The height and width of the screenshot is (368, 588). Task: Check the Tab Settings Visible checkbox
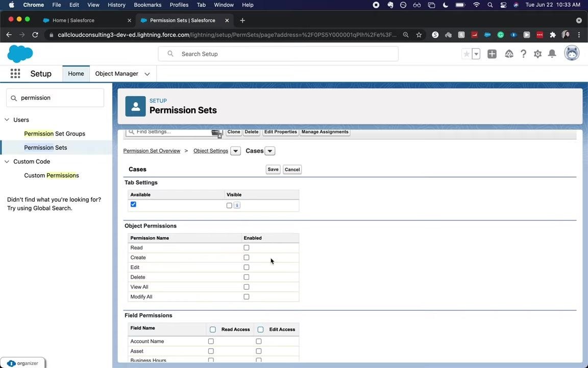[229, 205]
